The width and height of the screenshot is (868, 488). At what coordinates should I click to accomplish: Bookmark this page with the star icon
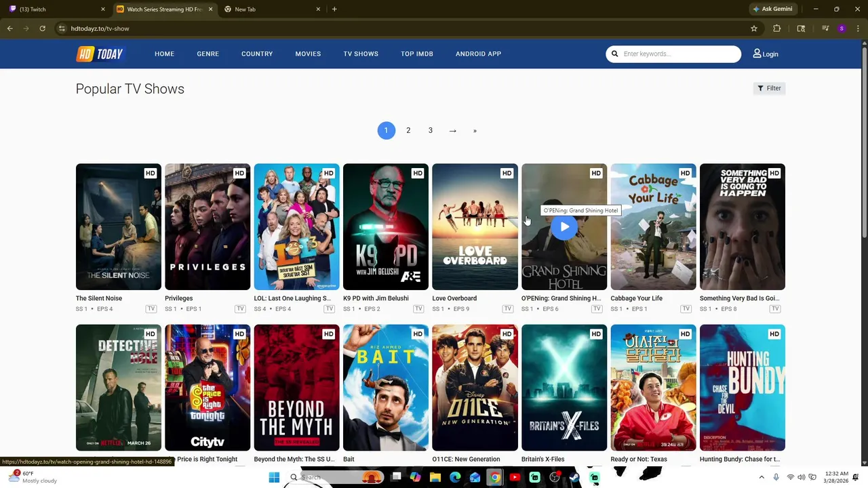tap(753, 28)
